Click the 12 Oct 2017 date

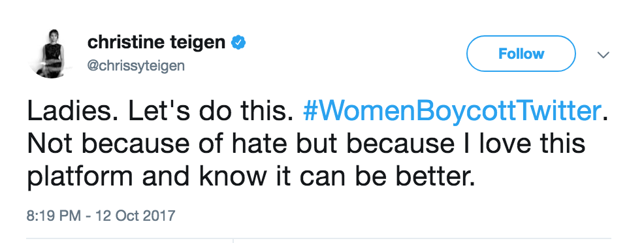pyautogui.click(x=135, y=215)
